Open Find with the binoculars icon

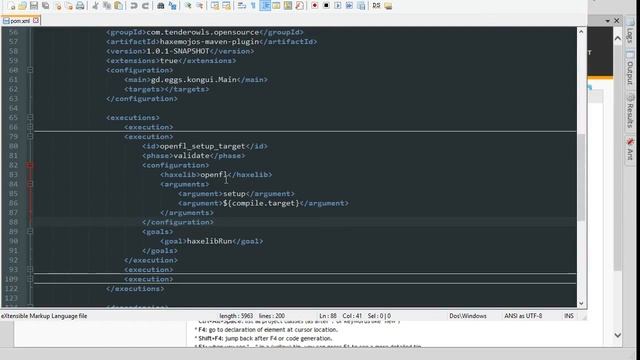(x=160, y=6)
